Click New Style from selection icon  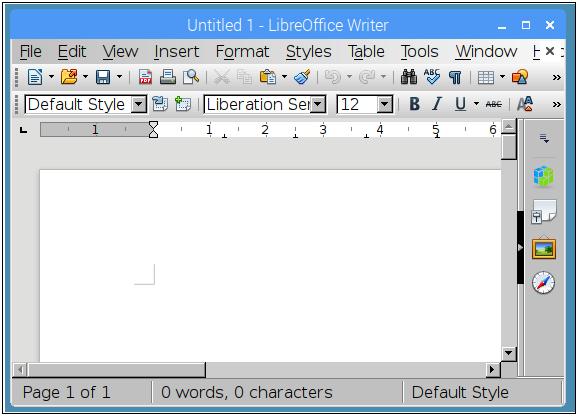point(183,104)
